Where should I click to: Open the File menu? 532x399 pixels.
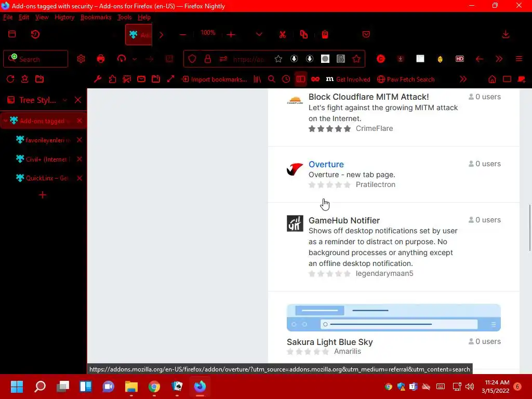[8, 17]
